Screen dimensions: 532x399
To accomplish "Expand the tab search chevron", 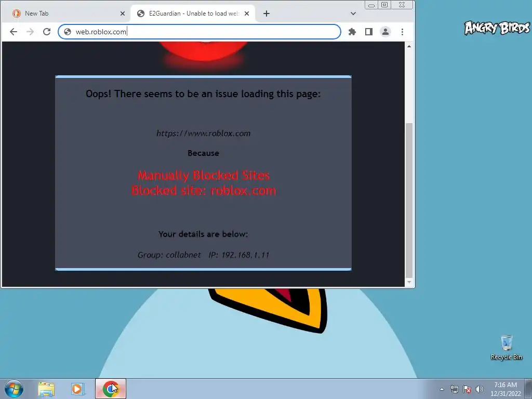I will (x=353, y=14).
